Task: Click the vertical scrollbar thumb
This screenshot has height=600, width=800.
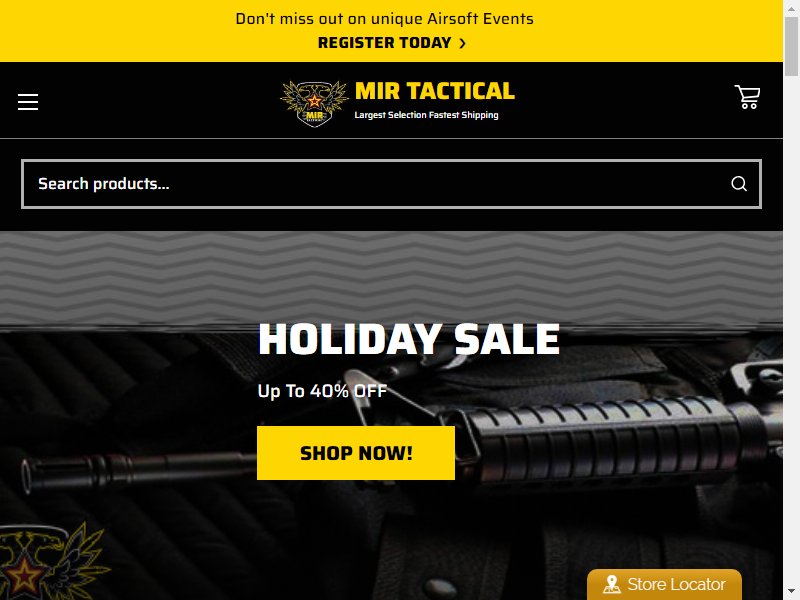Action: coord(791,46)
